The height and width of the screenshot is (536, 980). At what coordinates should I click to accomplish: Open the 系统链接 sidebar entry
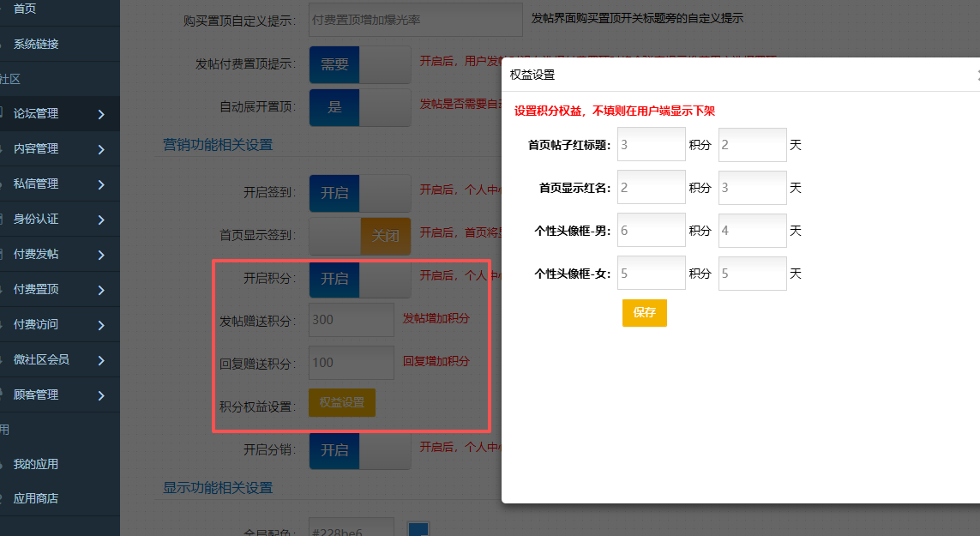[x=34, y=44]
